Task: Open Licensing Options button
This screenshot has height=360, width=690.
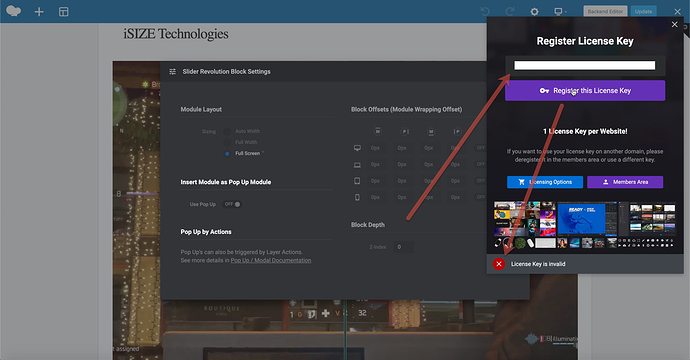Action: (545, 182)
